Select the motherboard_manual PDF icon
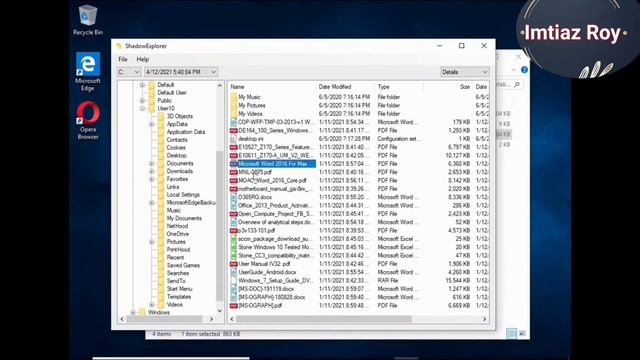Screen dimensions: 640x360 [x=233, y=189]
